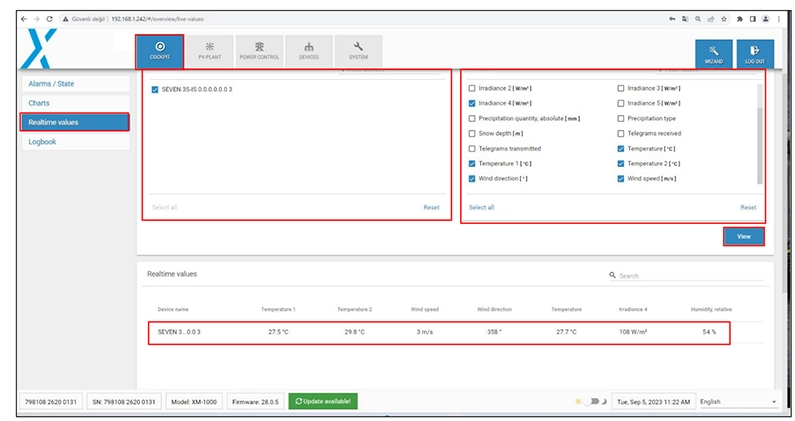Click the Humidity, relative column header
Viewport: 795px width, 421px height.
(x=711, y=309)
